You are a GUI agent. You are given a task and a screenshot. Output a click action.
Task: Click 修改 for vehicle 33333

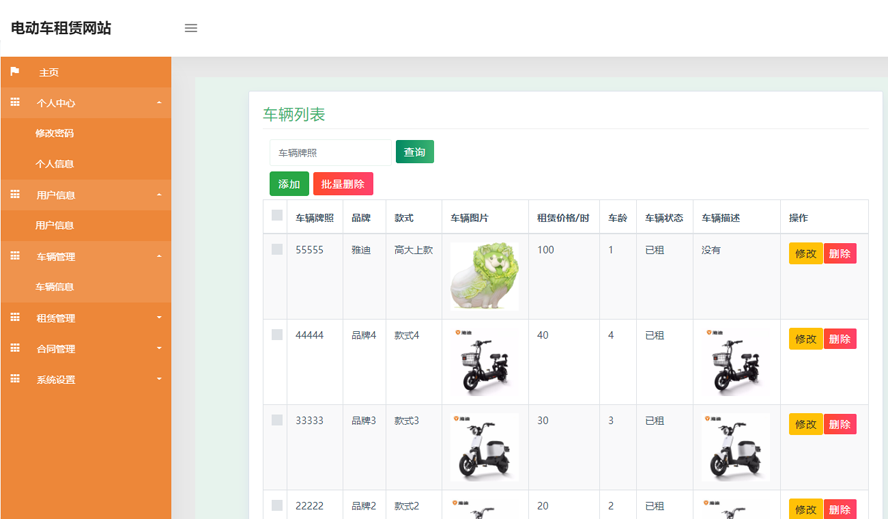(805, 424)
